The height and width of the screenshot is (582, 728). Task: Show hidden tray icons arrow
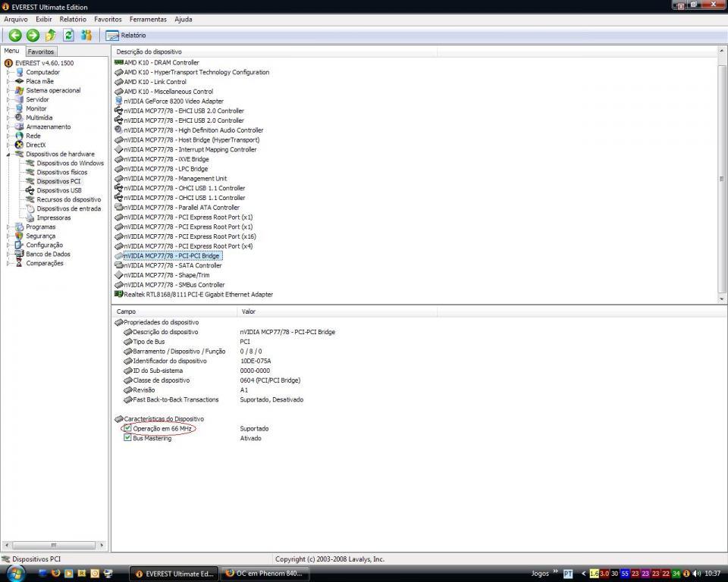click(584, 574)
